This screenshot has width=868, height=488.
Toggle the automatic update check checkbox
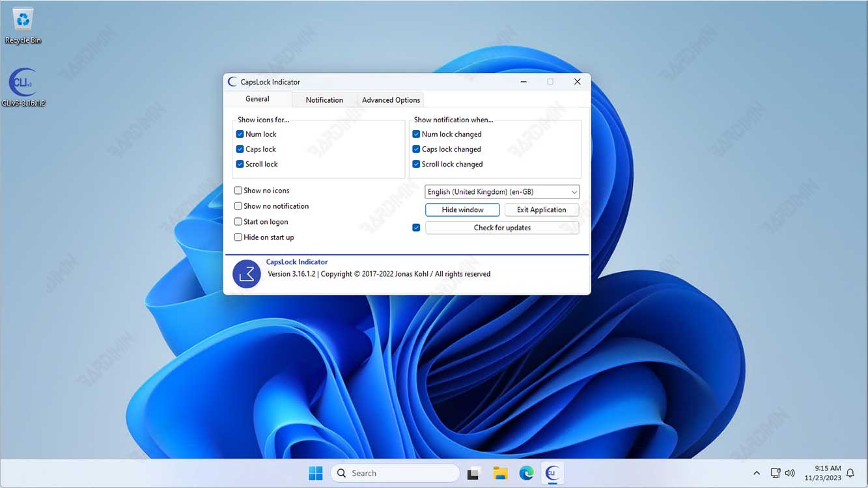416,228
